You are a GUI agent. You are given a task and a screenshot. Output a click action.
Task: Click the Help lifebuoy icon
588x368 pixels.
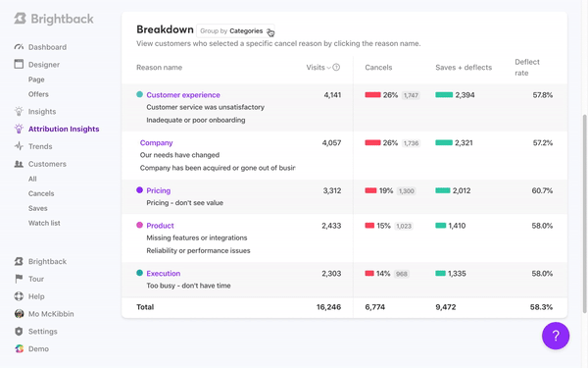[x=19, y=296]
